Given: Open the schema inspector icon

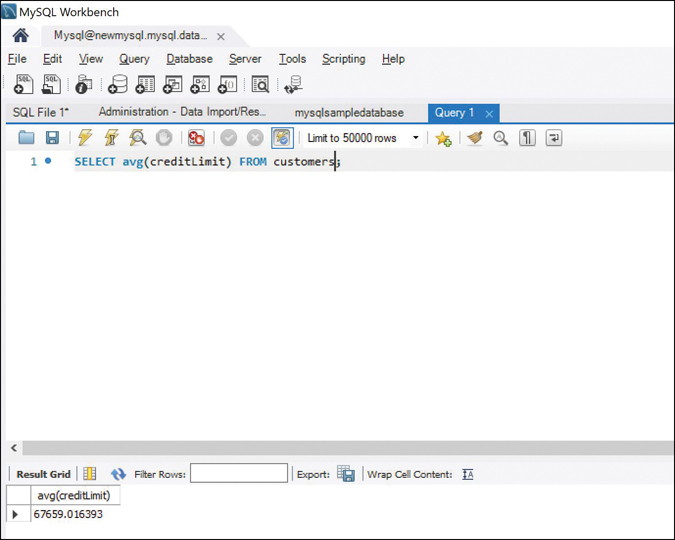Looking at the screenshot, I should pos(84,84).
